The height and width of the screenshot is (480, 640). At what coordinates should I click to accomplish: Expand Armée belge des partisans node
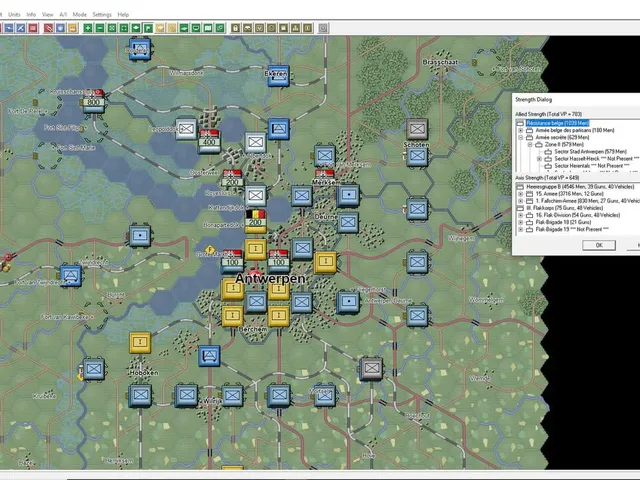(x=520, y=130)
